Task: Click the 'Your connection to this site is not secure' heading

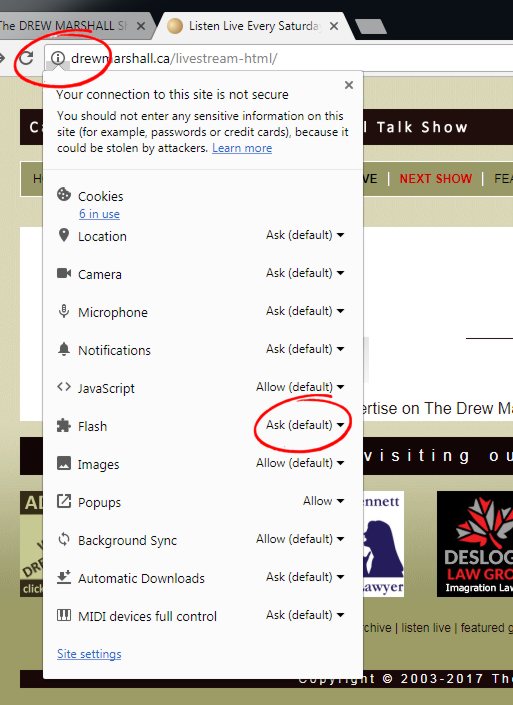Action: (172, 94)
